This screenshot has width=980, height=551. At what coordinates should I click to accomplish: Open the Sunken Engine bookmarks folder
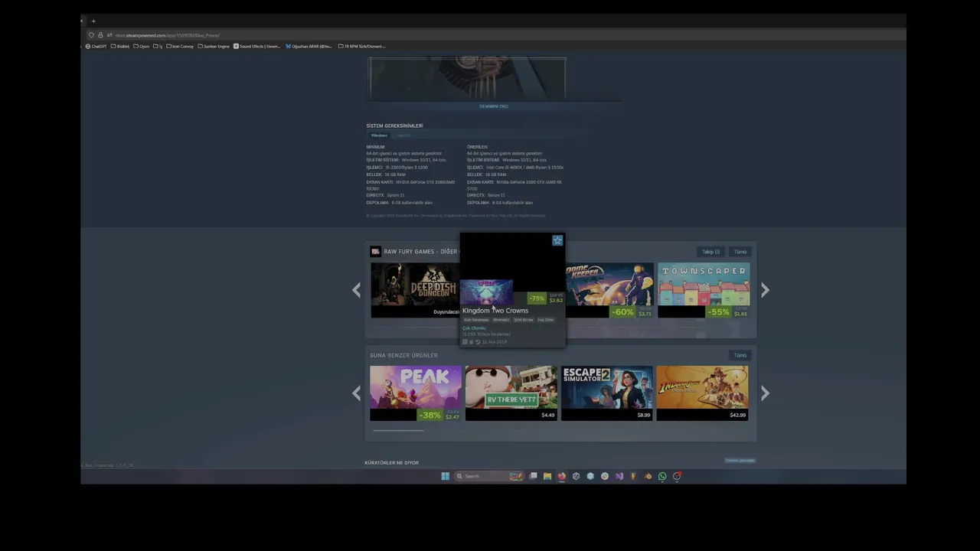(x=214, y=46)
